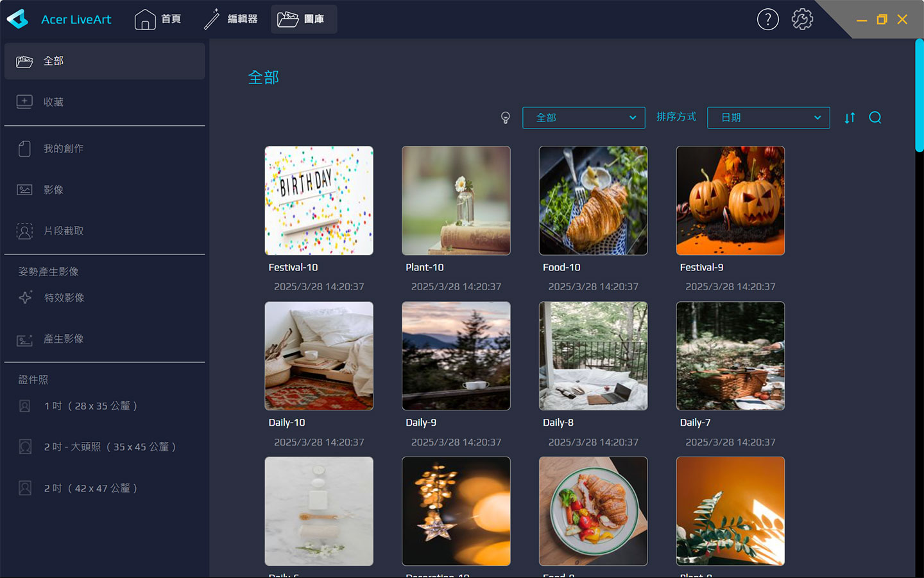Open the Festival-10 birthday thumbnail
Screen dimensions: 924x578
coord(319,200)
